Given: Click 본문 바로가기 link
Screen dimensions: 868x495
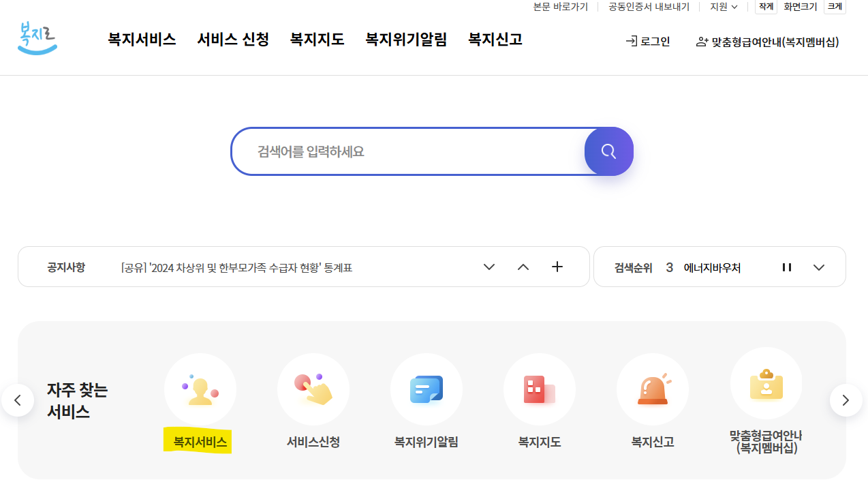Looking at the screenshot, I should tap(560, 7).
